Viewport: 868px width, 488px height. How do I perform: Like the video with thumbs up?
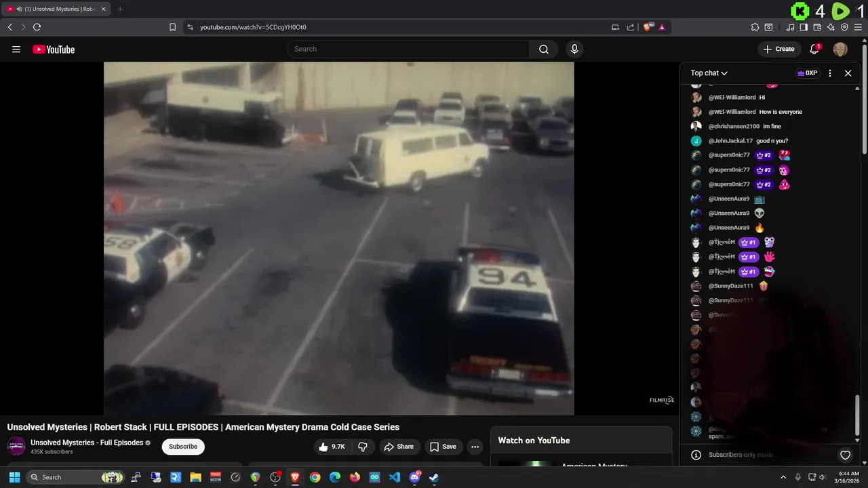tap(332, 447)
